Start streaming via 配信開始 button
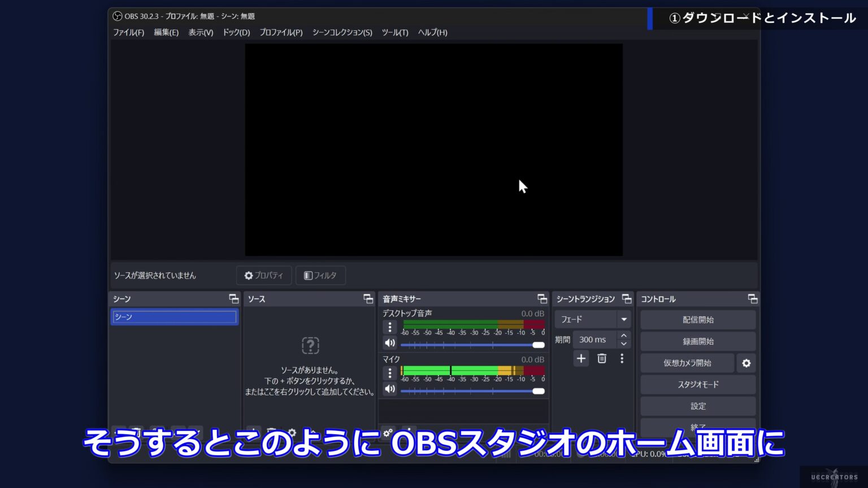The width and height of the screenshot is (868, 488). pyautogui.click(x=698, y=319)
